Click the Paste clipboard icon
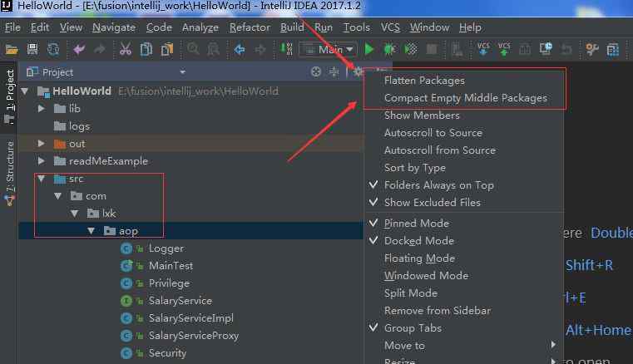 coord(166,50)
